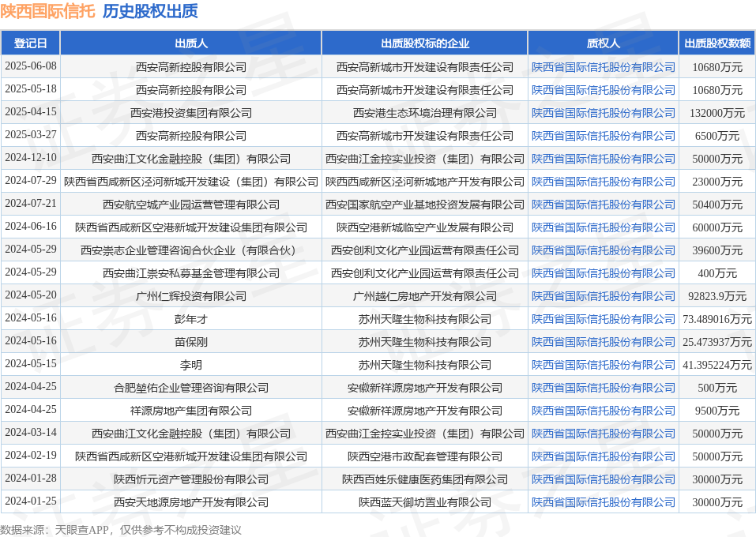
Task: Open 陕西省国际信托 link in 2024-02-19 row
Action: (604, 456)
